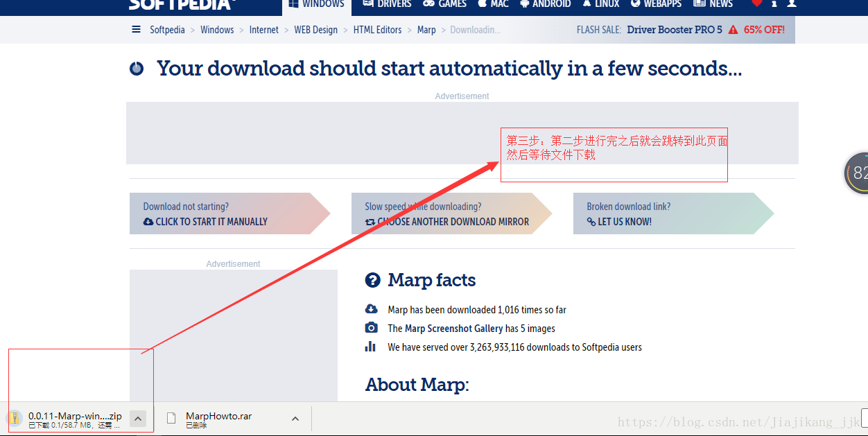
Task: Click the 'About Marp:' heading
Action: coord(417,385)
